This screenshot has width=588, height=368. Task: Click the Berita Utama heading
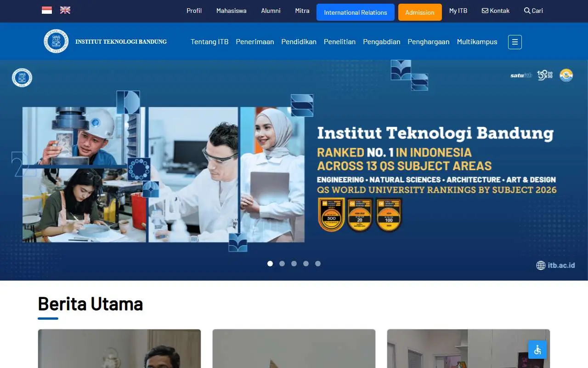click(90, 304)
